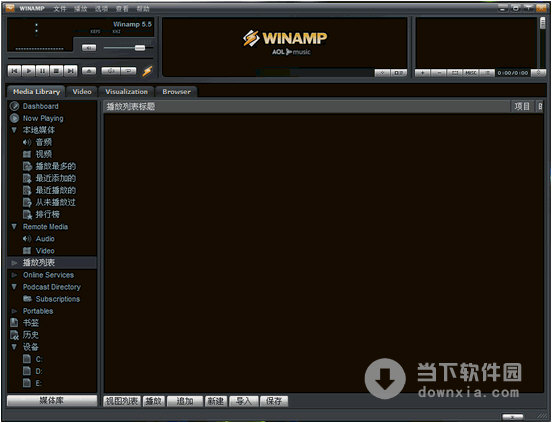Viewport: 552px width, 423px height.
Task: Switch to the Video tab
Action: point(82,91)
